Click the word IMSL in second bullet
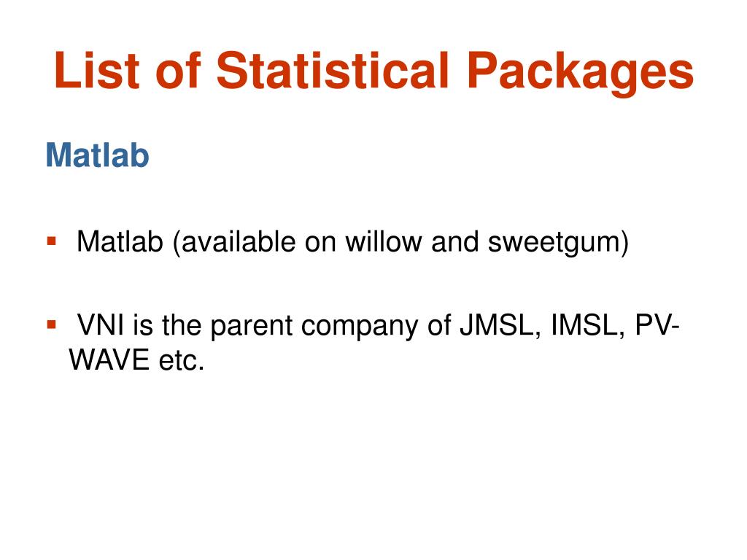Image resolution: width=747 pixels, height=560 pixels. click(x=587, y=326)
